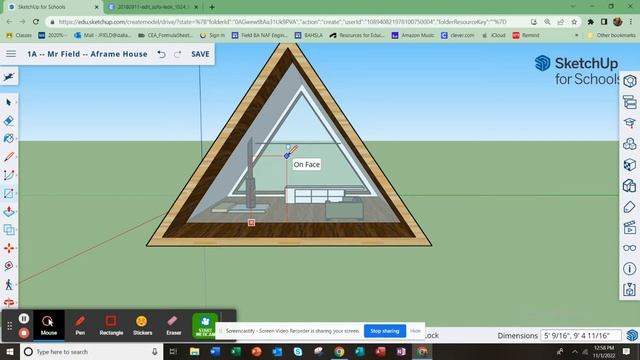Open the BAHSLA bookmark
Image resolution: width=640 pixels, height=360 pixels.
pos(309,36)
